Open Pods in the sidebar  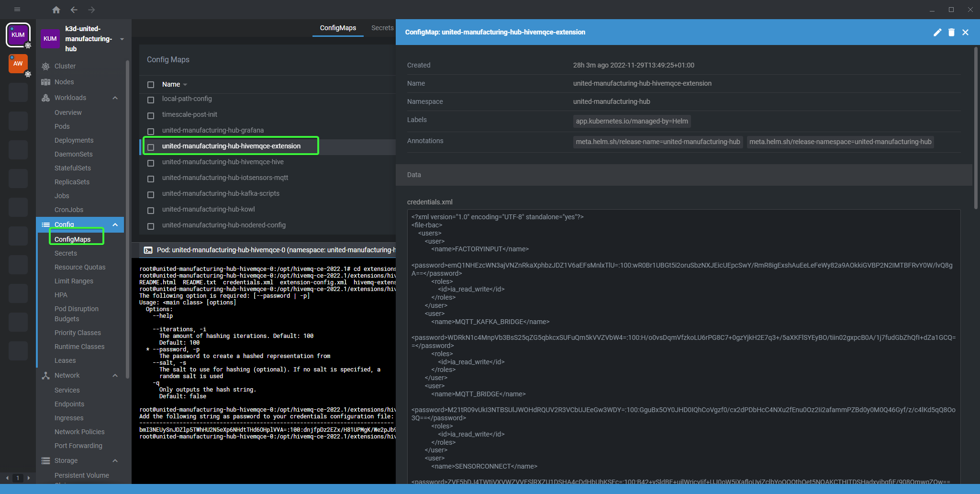(62, 126)
